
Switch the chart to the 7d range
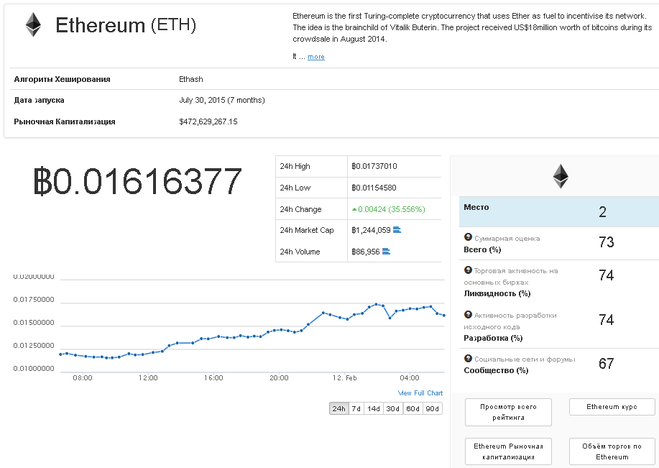point(355,408)
